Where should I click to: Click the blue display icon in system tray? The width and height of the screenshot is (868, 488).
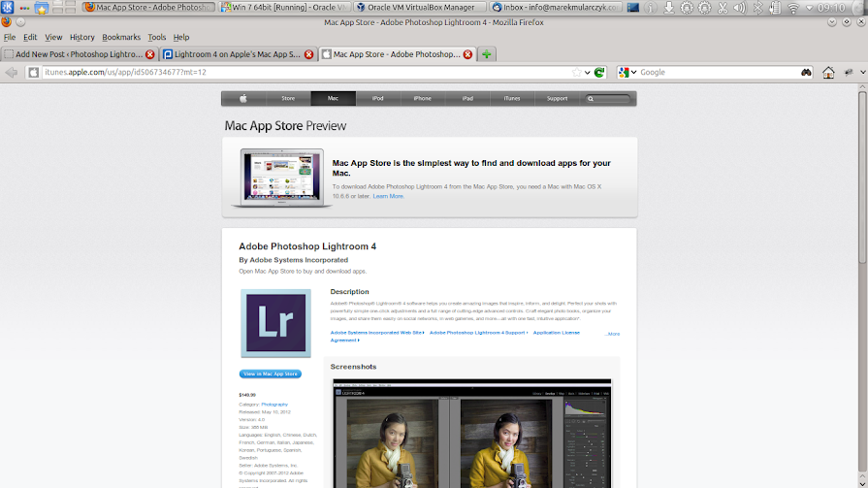tap(632, 8)
